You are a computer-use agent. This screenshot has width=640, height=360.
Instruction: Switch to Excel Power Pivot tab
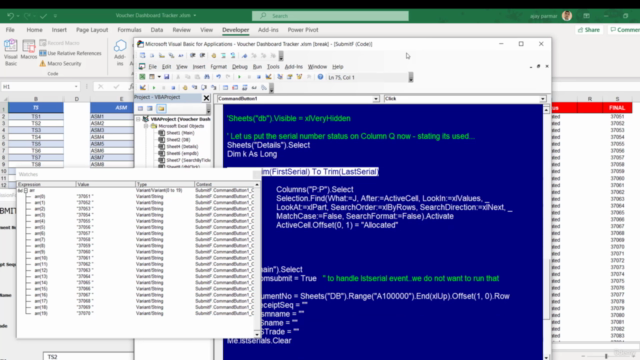303,30
